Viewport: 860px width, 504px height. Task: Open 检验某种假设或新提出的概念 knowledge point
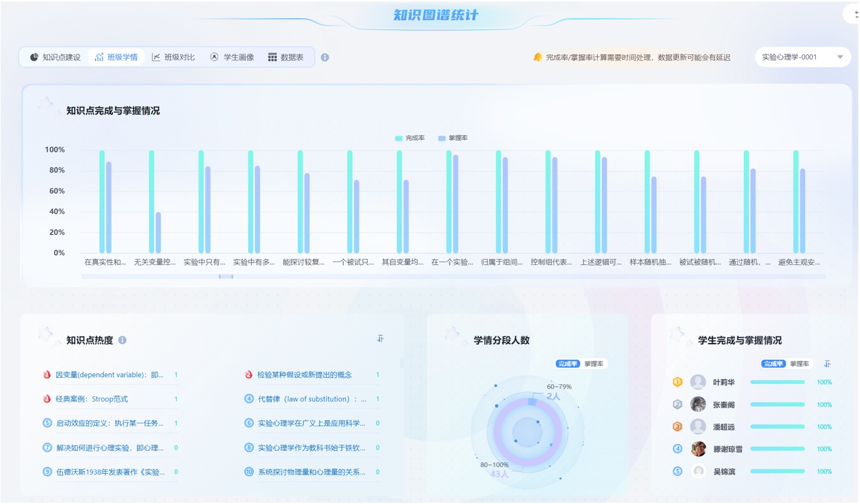click(304, 375)
